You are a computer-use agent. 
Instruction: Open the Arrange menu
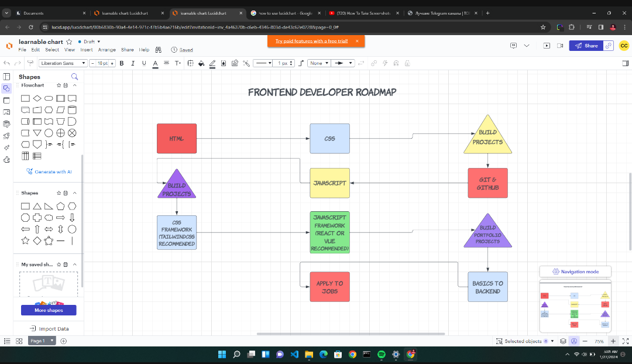point(107,50)
